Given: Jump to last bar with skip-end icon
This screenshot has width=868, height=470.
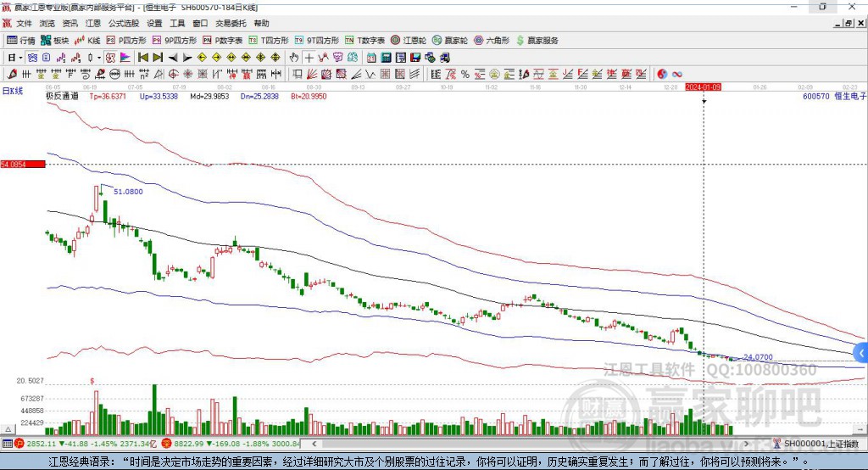Looking at the screenshot, I should click(x=158, y=58).
